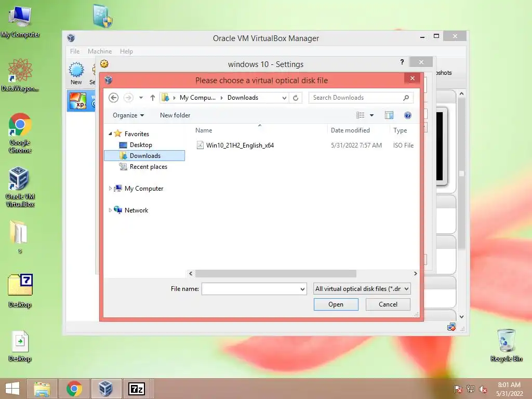Click the VirtualBox Manager vertical scrollbar down arrow
The width and height of the screenshot is (532, 399).
coord(461,316)
